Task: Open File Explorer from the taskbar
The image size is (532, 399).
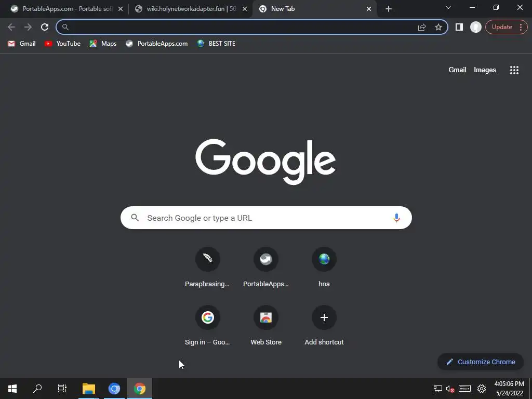Action: point(88,389)
